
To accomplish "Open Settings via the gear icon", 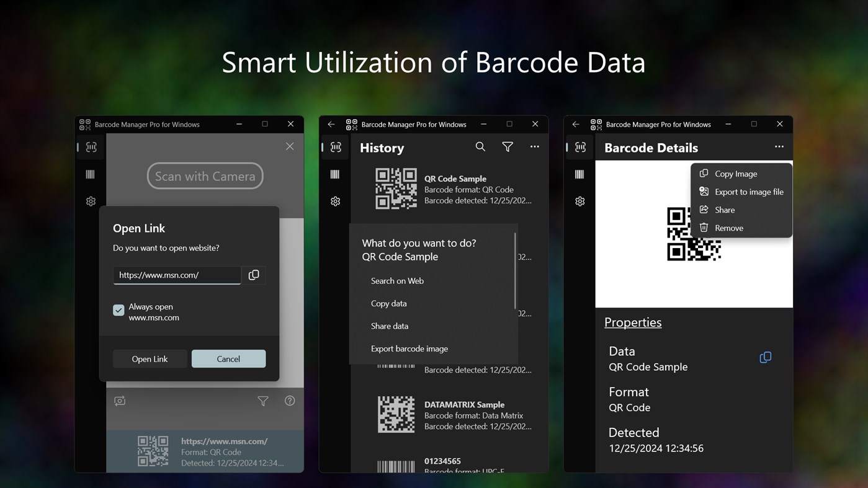I will (91, 201).
